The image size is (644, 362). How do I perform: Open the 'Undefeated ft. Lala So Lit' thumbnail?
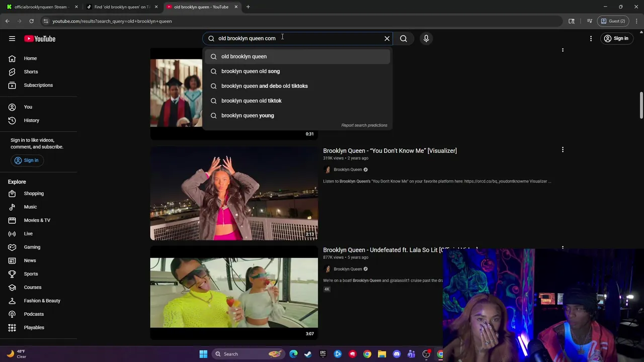(x=234, y=293)
